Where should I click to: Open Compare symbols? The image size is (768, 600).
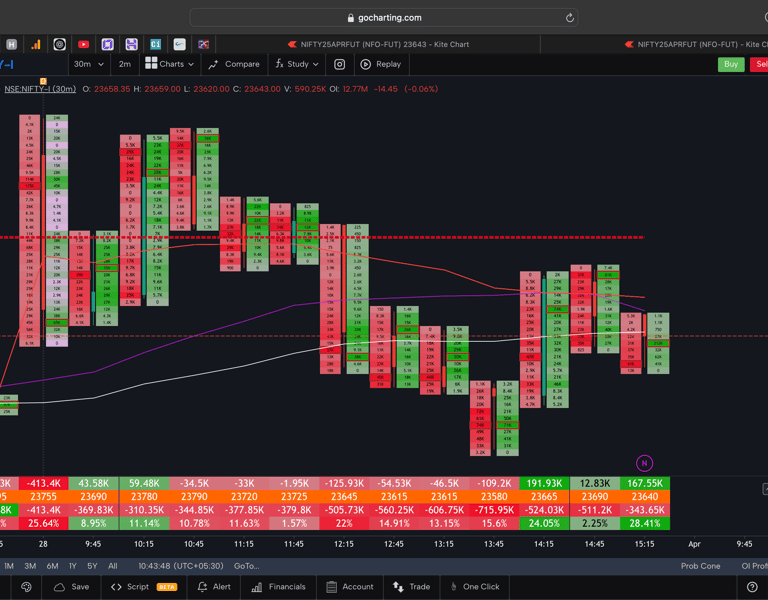click(x=242, y=64)
